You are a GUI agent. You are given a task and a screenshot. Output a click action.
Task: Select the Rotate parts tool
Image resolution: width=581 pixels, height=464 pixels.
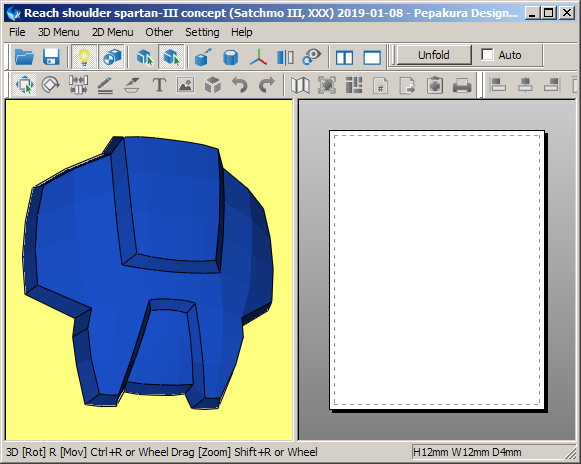point(51,85)
